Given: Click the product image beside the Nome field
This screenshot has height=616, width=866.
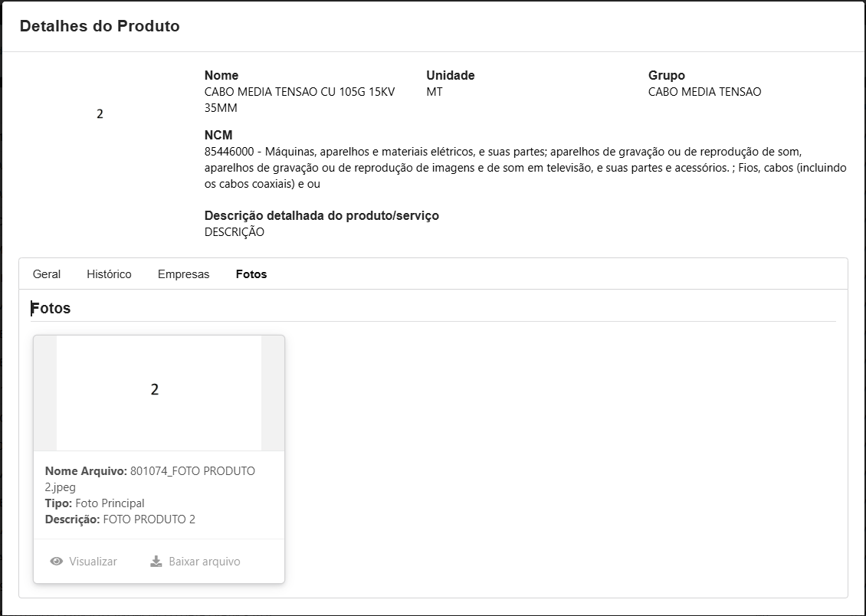Looking at the screenshot, I should click(100, 114).
